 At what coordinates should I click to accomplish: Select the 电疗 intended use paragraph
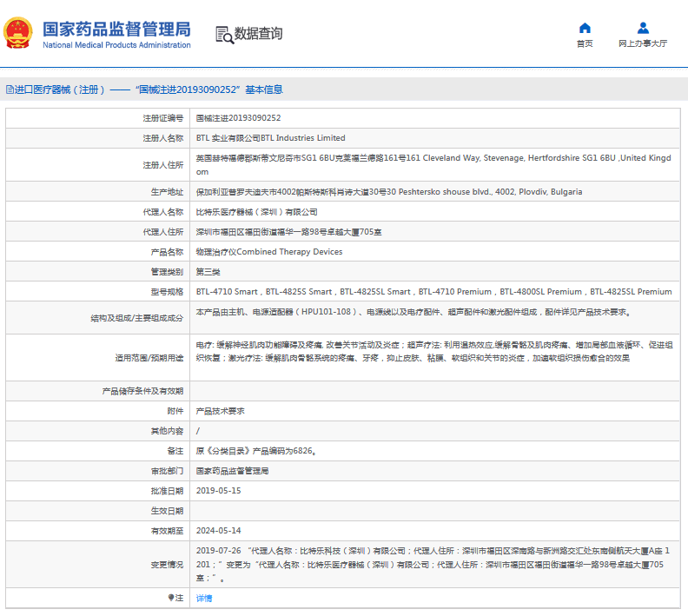point(434,351)
